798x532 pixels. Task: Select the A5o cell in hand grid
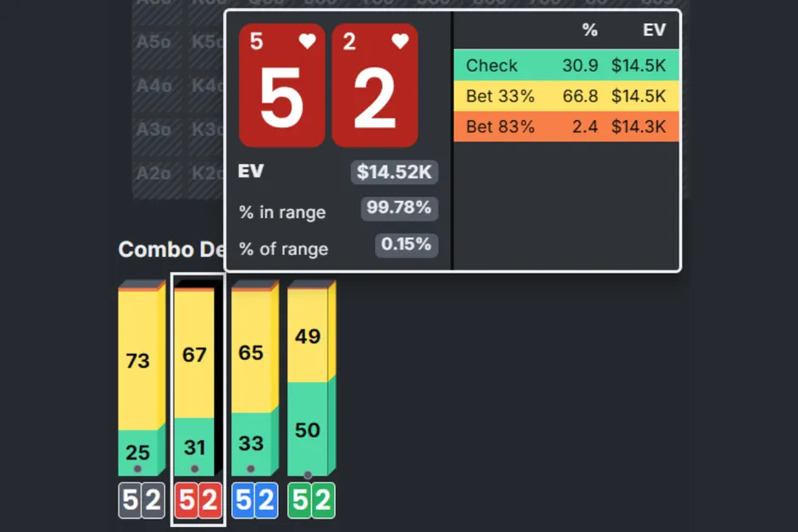[x=153, y=41]
